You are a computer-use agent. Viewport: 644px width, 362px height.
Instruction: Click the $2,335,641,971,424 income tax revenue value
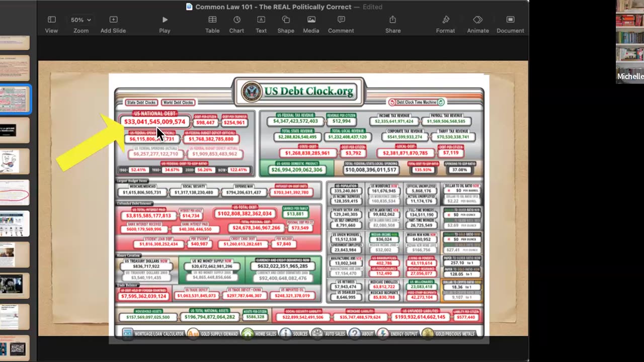[394, 121]
